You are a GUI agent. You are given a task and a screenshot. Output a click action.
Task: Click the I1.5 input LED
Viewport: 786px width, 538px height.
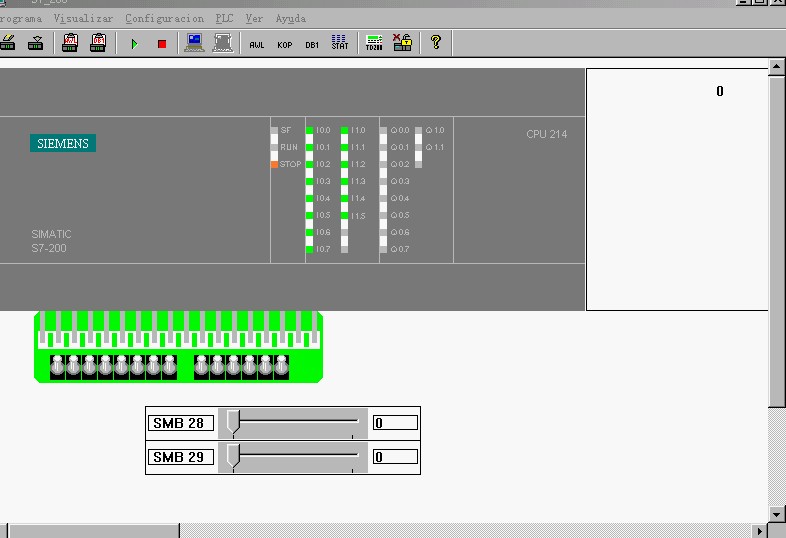point(344,216)
